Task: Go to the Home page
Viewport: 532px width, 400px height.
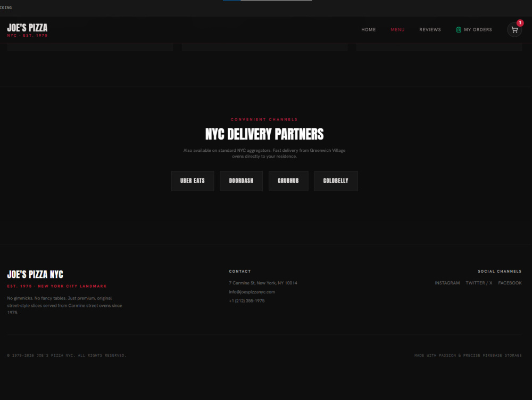Action: [368, 30]
